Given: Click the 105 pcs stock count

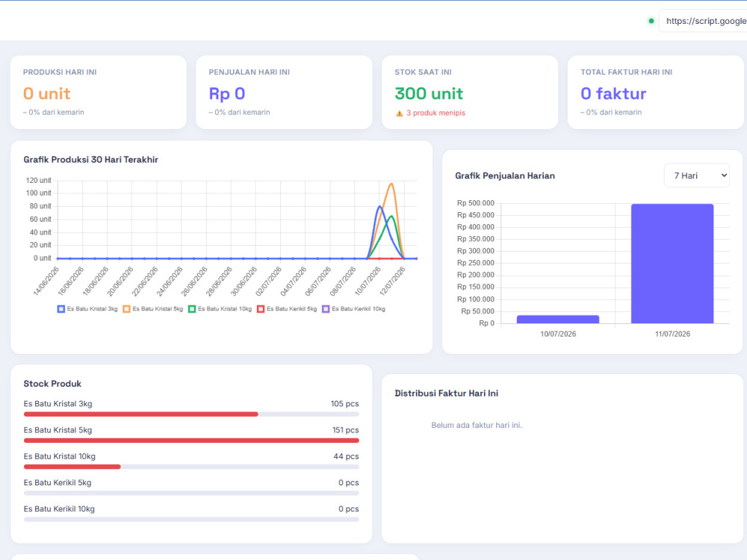Looking at the screenshot, I should pyautogui.click(x=344, y=404).
